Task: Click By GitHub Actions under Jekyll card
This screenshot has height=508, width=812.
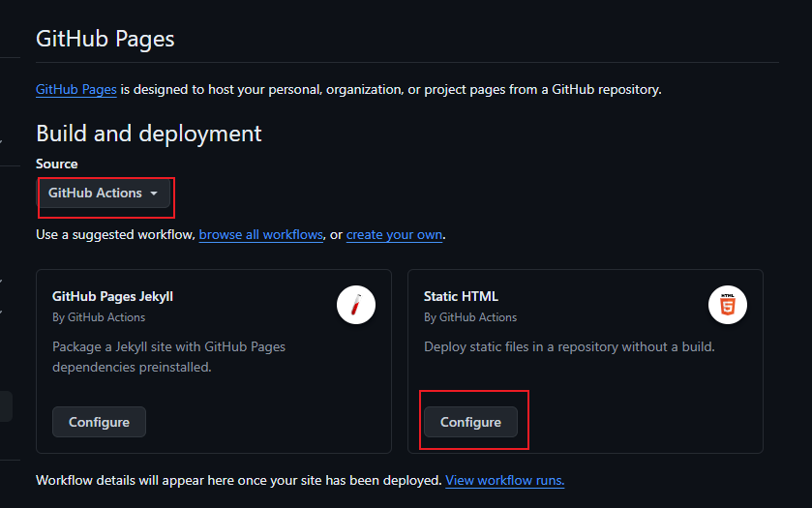Action: coord(99,316)
